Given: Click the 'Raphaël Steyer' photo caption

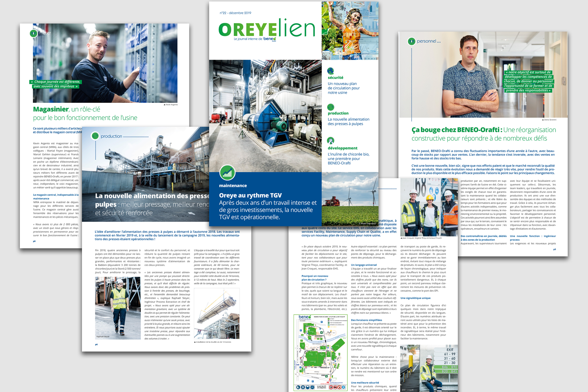Looking at the screenshot, I should click(x=103, y=337).
